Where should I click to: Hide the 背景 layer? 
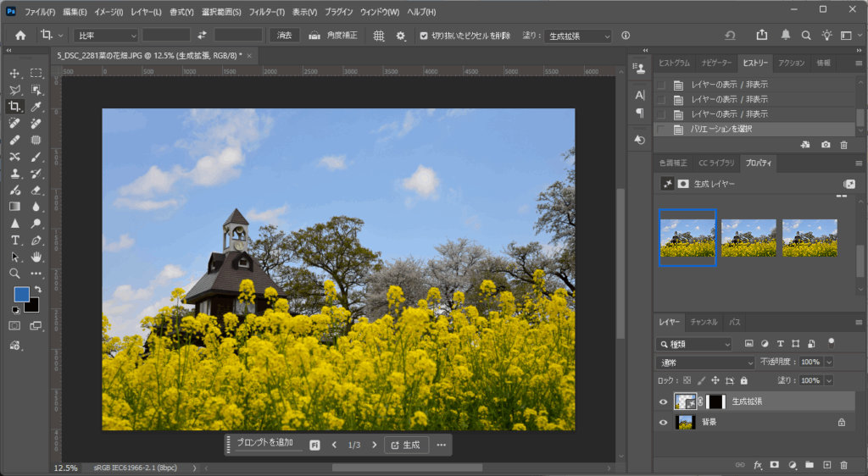[663, 422]
